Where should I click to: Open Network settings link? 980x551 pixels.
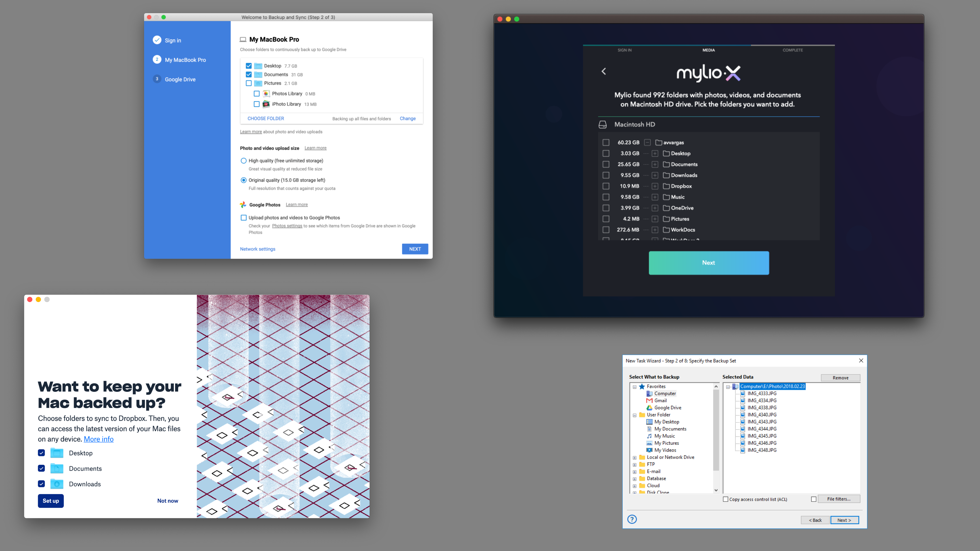(258, 249)
